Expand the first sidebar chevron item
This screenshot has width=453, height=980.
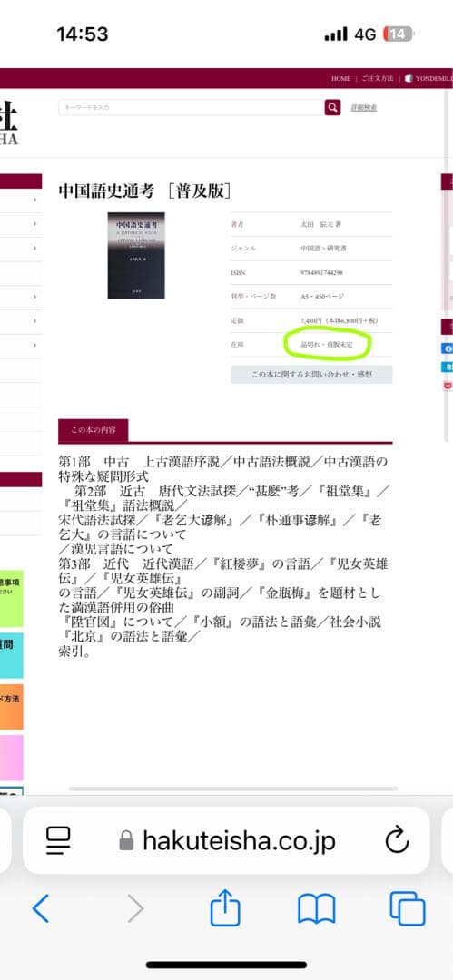(35, 200)
